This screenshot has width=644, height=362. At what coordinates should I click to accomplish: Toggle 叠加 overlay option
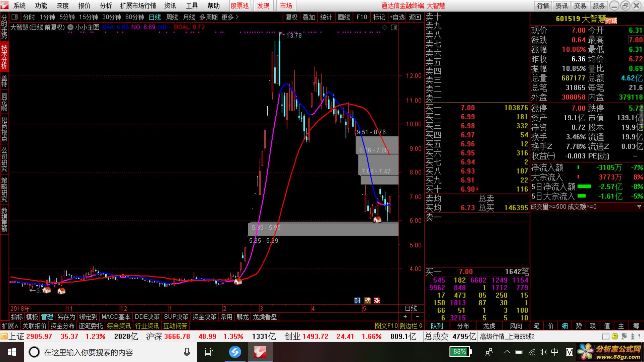point(309,17)
